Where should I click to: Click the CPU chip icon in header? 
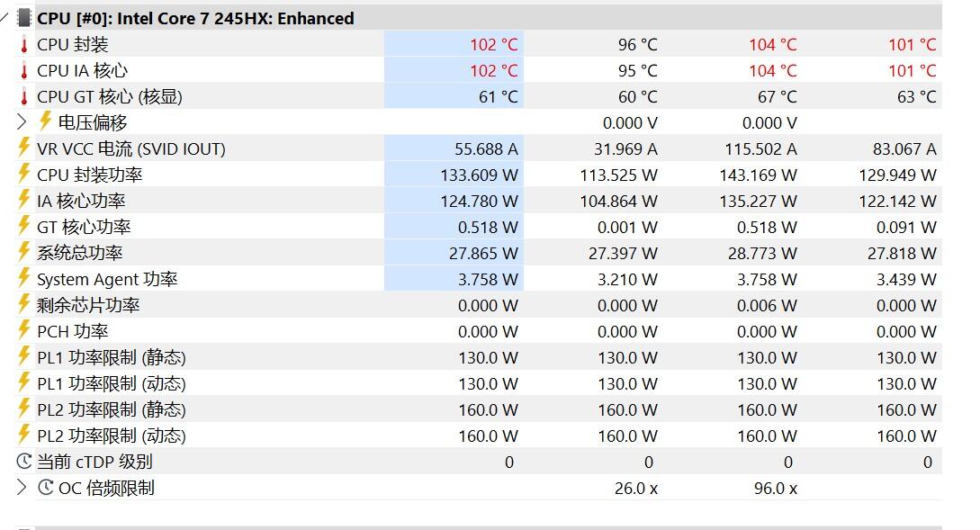(x=23, y=18)
